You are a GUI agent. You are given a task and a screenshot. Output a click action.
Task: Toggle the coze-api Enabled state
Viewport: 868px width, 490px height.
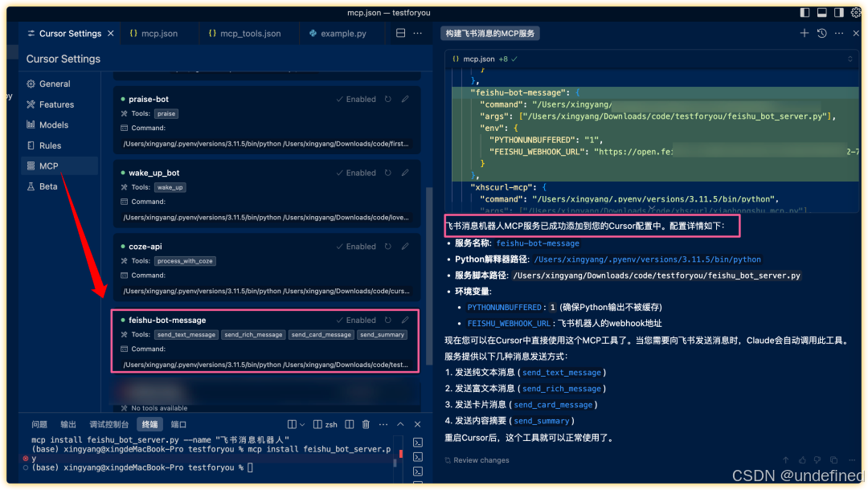click(x=356, y=247)
